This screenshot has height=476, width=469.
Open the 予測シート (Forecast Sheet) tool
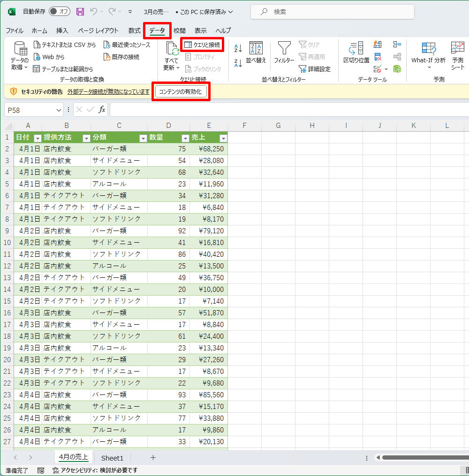tap(457, 54)
